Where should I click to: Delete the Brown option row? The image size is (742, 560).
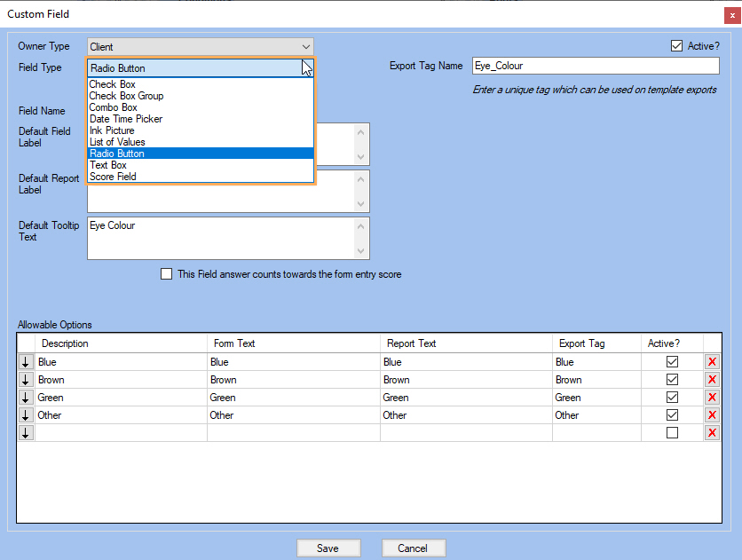[x=712, y=379]
